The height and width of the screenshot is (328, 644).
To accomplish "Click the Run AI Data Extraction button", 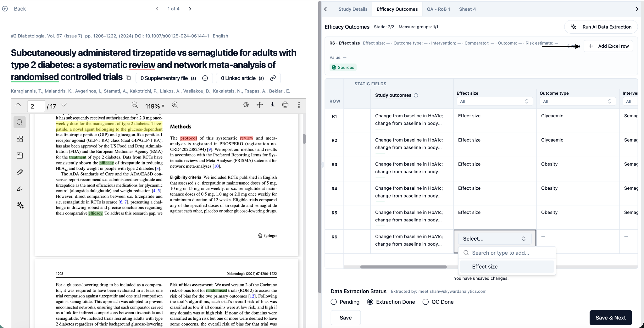I will 601,27.
